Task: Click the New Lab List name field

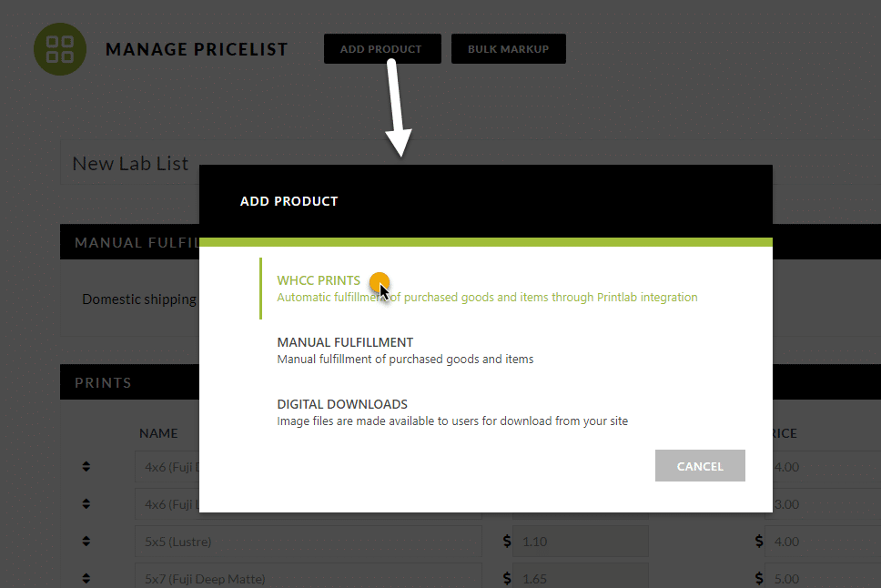Action: pyautogui.click(x=130, y=163)
